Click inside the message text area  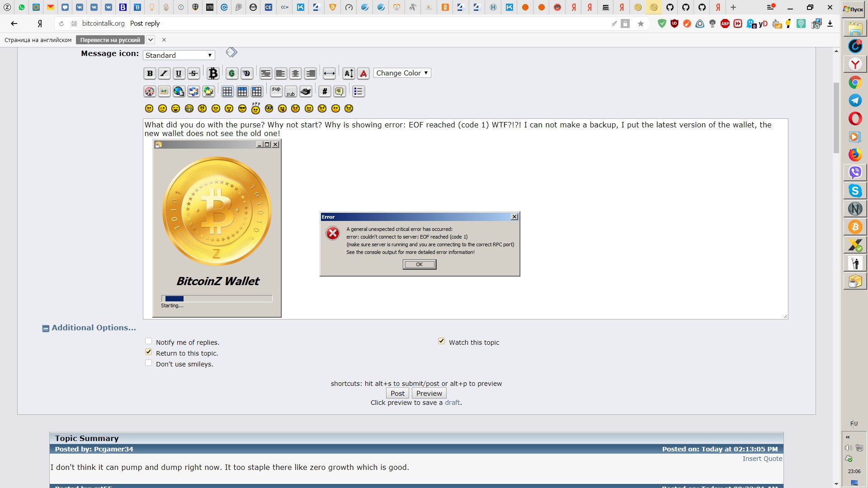pos(465,219)
